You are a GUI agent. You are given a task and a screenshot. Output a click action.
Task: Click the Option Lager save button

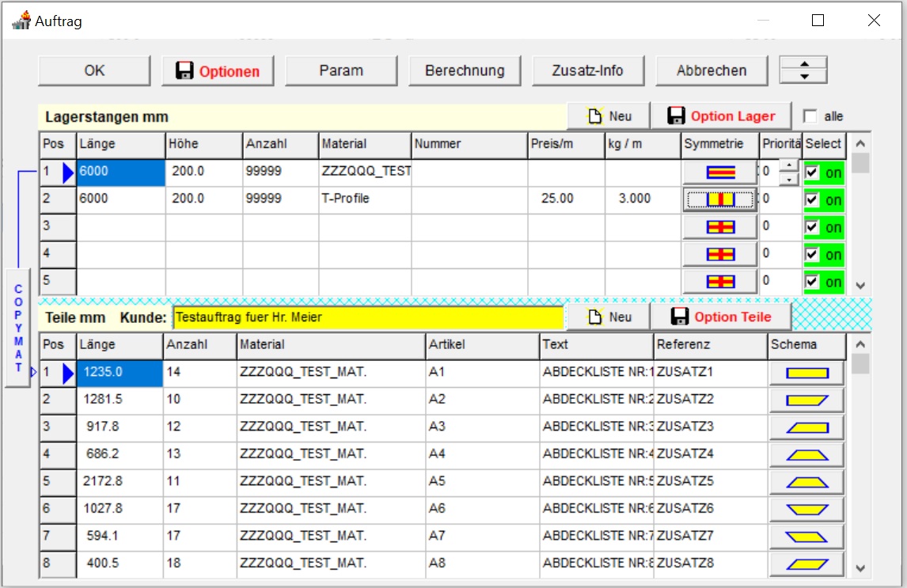pyautogui.click(x=721, y=116)
